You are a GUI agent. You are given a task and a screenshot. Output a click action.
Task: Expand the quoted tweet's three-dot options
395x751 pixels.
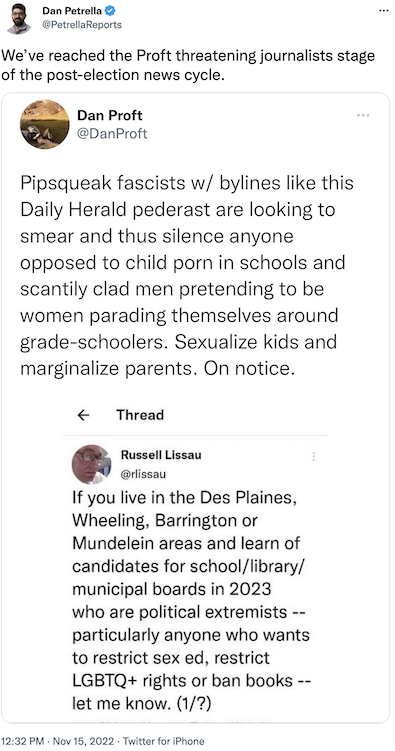tap(363, 115)
